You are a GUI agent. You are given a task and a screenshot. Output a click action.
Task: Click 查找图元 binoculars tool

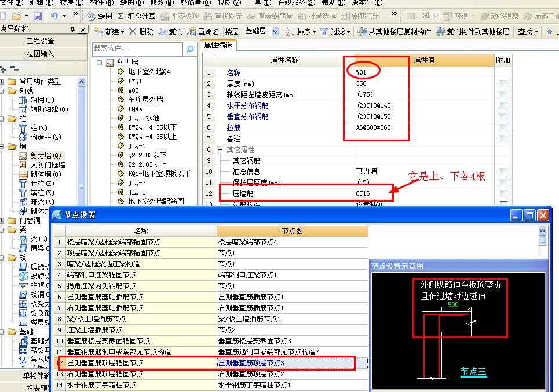click(223, 16)
